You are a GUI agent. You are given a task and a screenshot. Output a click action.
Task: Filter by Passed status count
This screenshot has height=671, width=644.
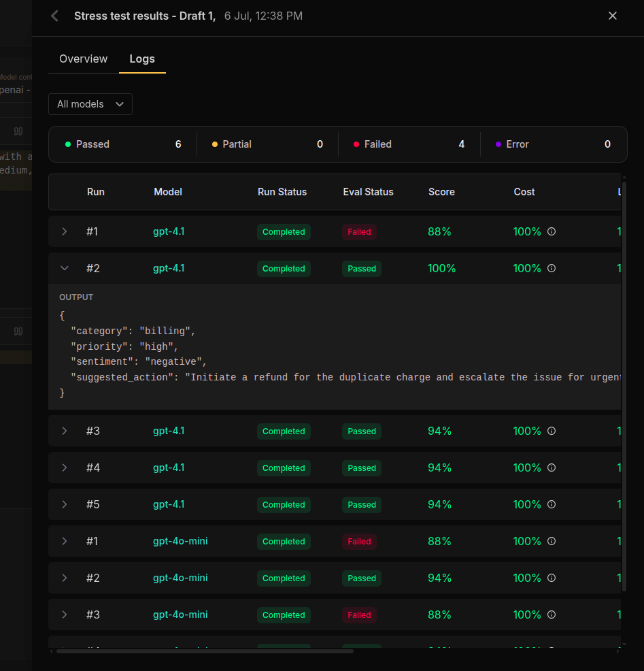point(123,144)
